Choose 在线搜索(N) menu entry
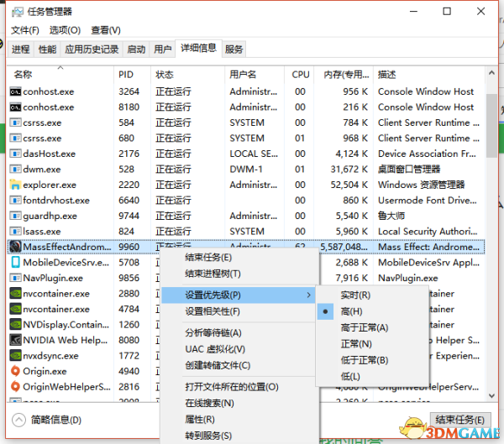The height and width of the screenshot is (444, 504). click(x=239, y=403)
